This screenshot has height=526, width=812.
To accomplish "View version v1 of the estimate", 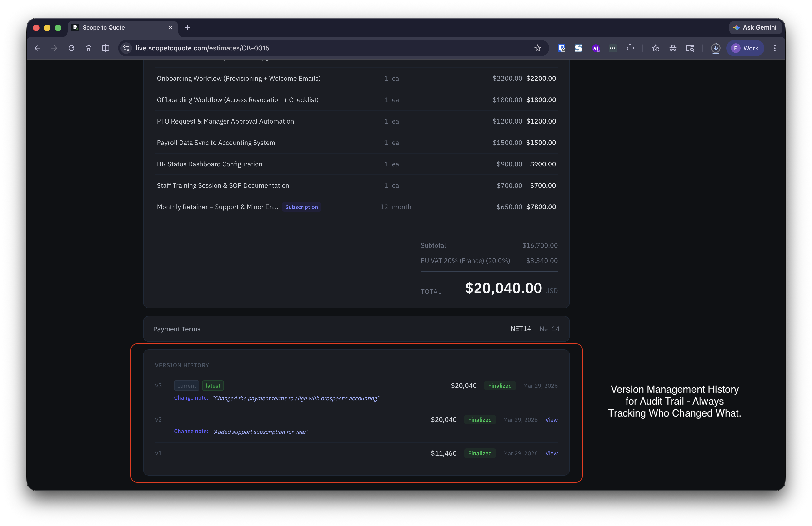I will (551, 453).
